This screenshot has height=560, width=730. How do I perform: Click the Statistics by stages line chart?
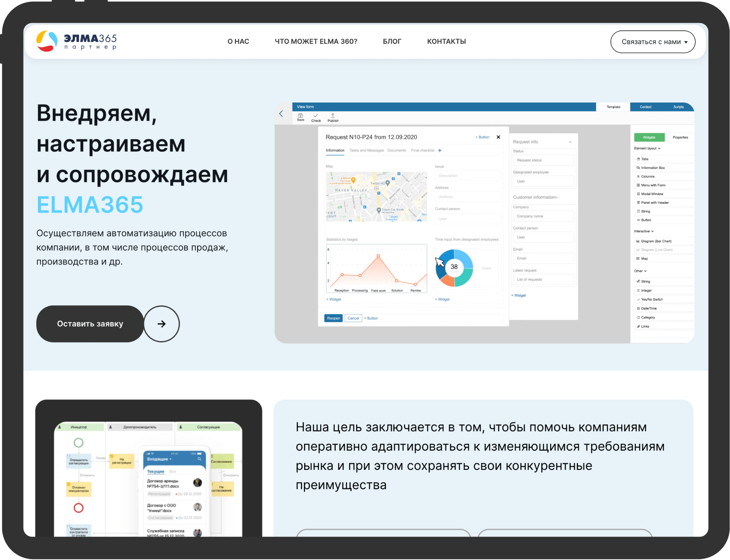[377, 268]
